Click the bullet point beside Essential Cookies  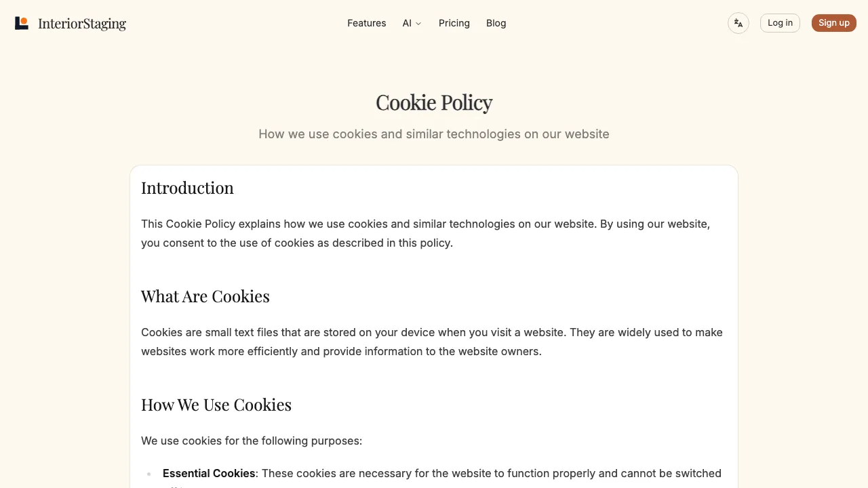click(149, 474)
